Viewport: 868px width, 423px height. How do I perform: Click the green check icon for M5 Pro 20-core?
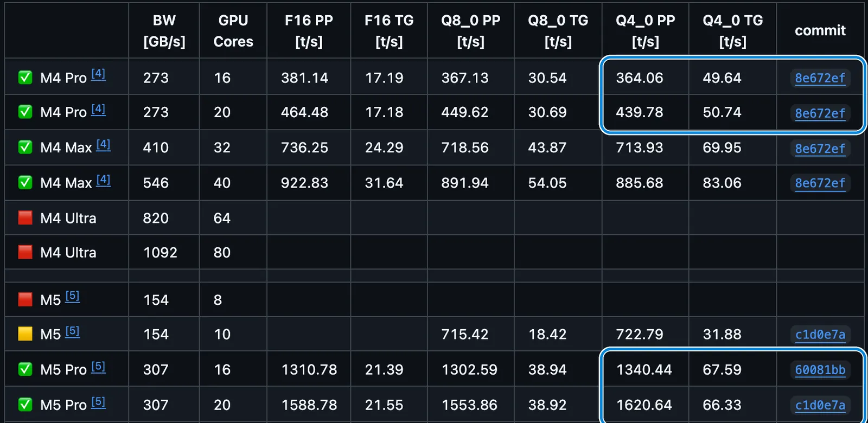(25, 404)
